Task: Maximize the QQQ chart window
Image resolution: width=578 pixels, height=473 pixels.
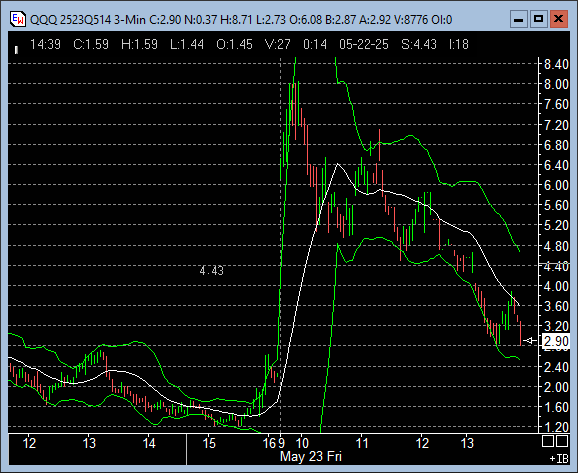Action: tap(539, 19)
